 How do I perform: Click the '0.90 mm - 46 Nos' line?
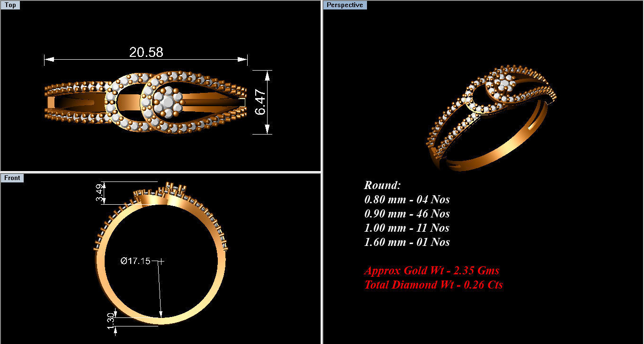[407, 214]
